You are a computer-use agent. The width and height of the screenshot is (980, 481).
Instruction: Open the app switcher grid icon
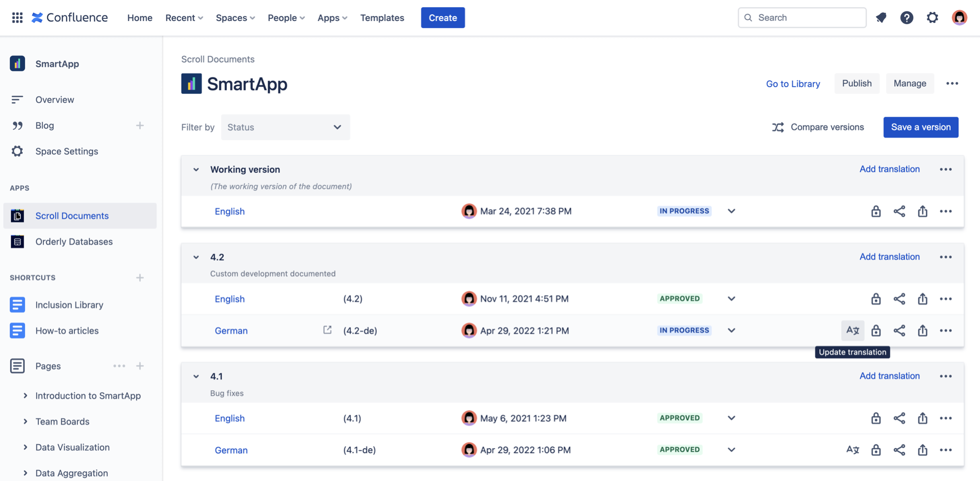coord(17,18)
